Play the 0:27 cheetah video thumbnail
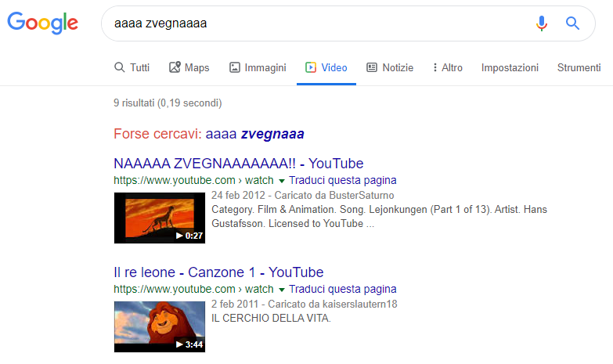This screenshot has height=364, width=613. pos(160,218)
